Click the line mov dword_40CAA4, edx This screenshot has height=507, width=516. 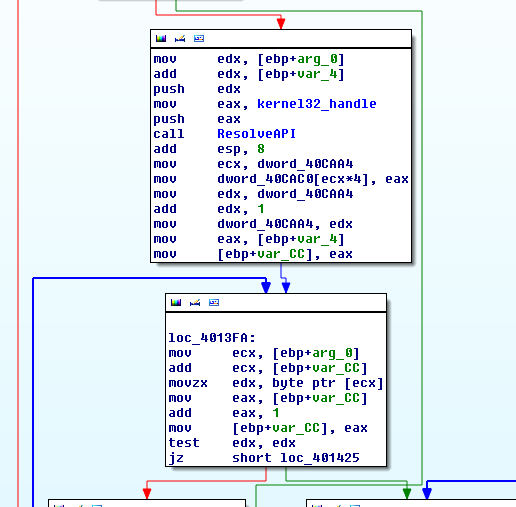253,224
